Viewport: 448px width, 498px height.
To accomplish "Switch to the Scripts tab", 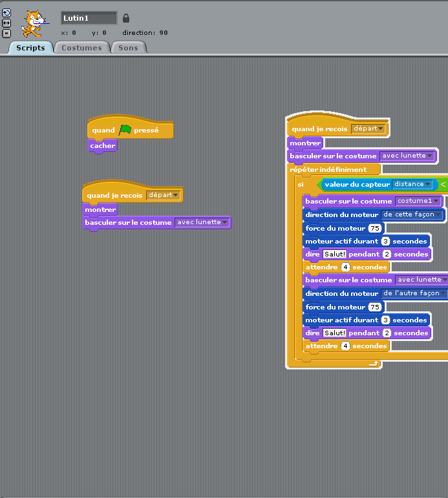I will pos(30,48).
